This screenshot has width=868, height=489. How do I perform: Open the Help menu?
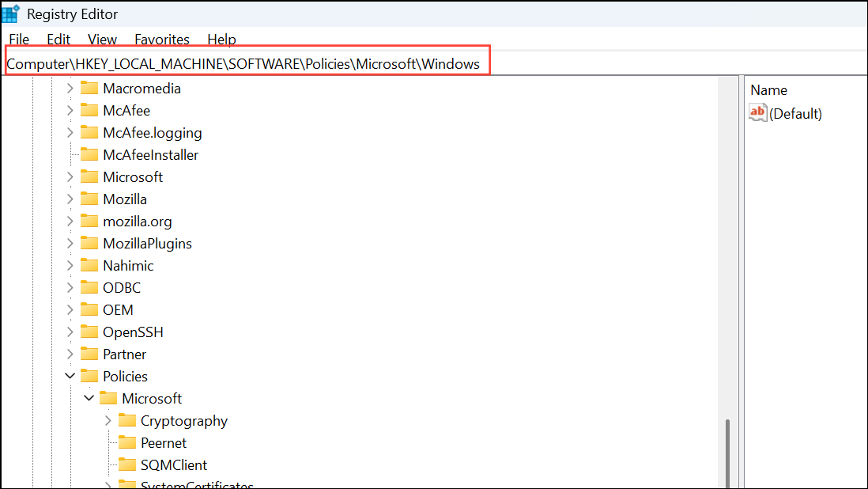pos(221,40)
